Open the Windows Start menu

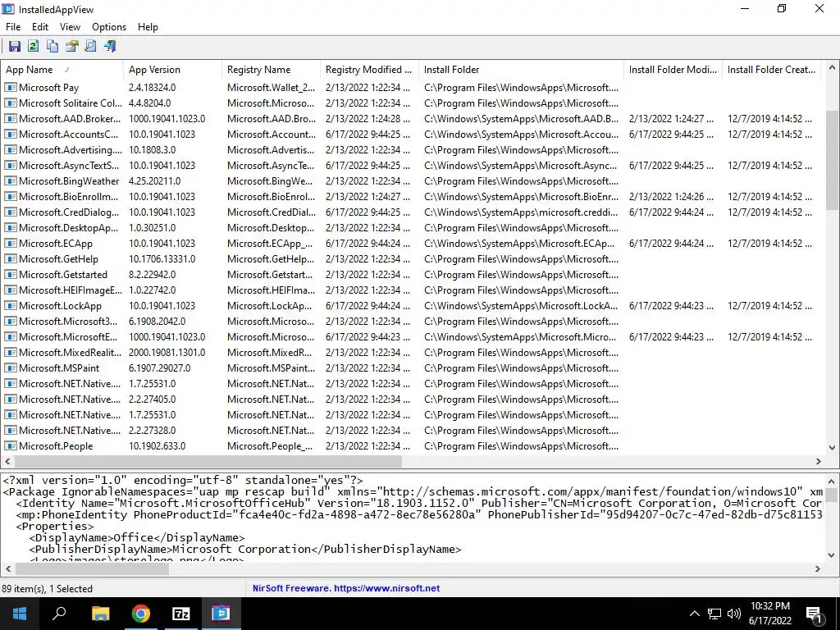point(20,614)
